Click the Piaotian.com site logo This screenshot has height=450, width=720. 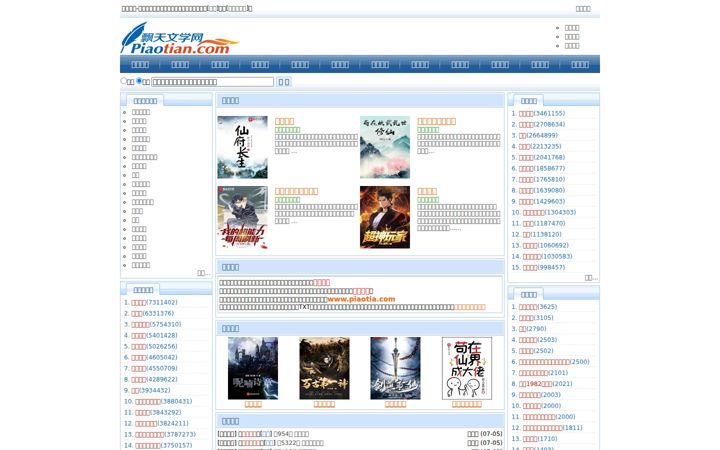point(180,39)
